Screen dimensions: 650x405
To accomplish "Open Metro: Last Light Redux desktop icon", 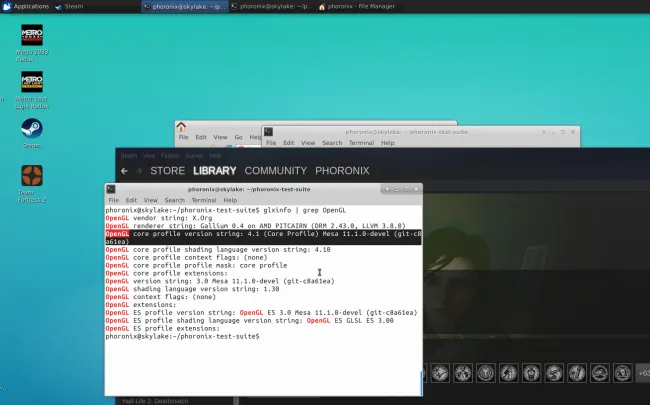I will (x=32, y=90).
